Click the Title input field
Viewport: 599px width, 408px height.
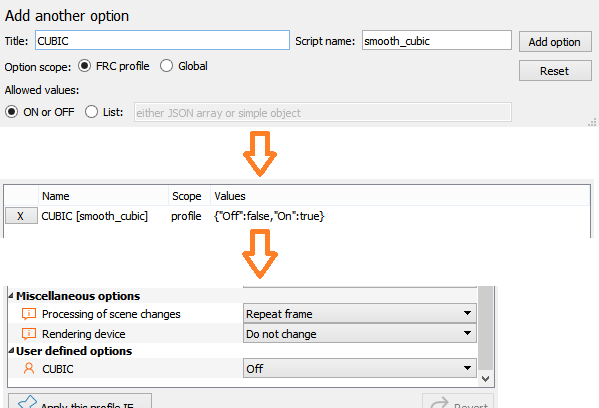coord(162,40)
